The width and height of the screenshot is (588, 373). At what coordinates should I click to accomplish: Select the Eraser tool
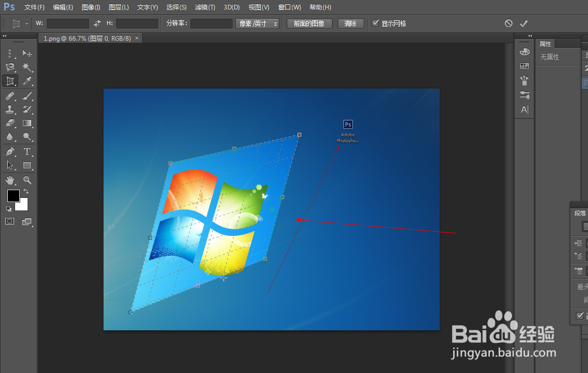tap(10, 123)
